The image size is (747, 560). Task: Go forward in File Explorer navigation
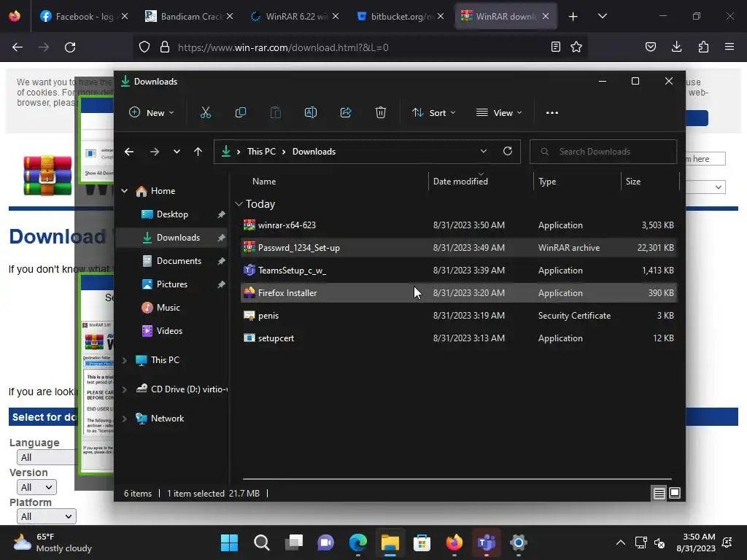(155, 152)
